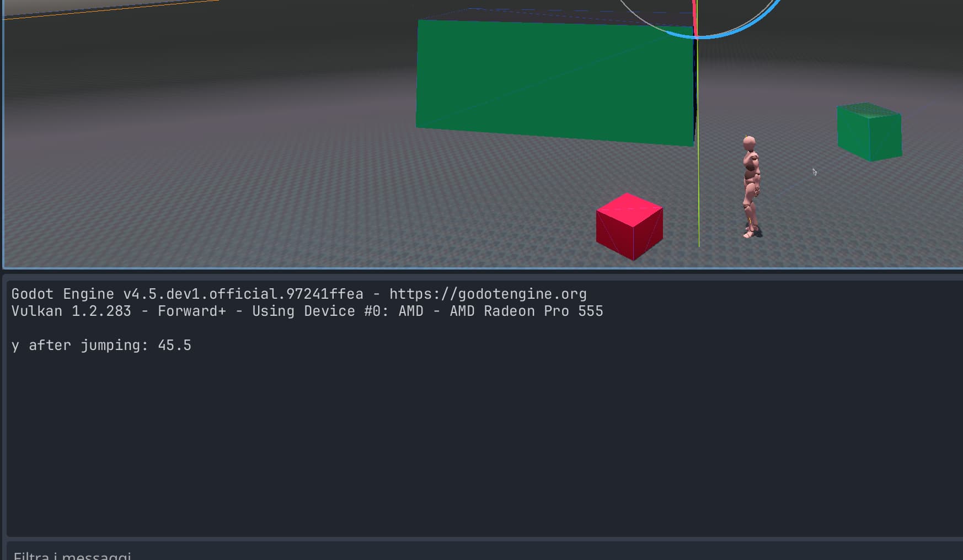This screenshot has width=963, height=560.
Task: Click the red gizmo handle above the box
Action: click(x=695, y=17)
